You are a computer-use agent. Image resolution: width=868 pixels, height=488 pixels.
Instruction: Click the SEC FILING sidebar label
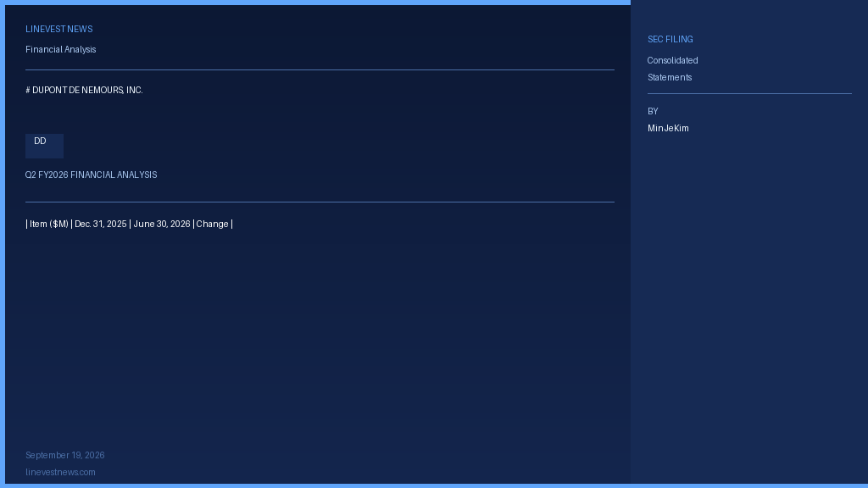[x=670, y=39]
